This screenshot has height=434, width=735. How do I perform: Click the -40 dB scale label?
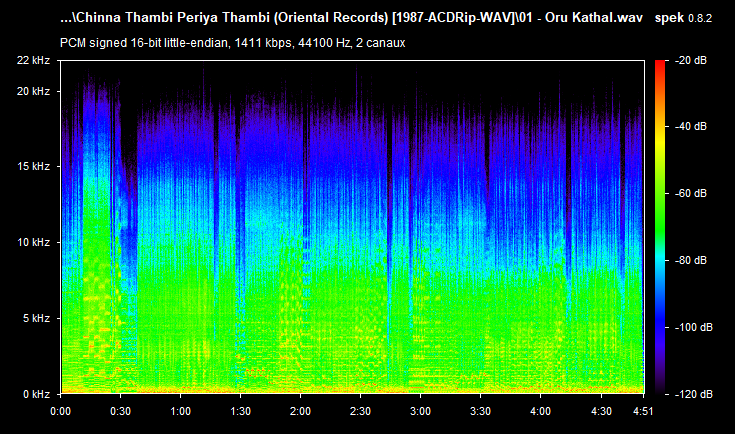pyautogui.click(x=690, y=127)
